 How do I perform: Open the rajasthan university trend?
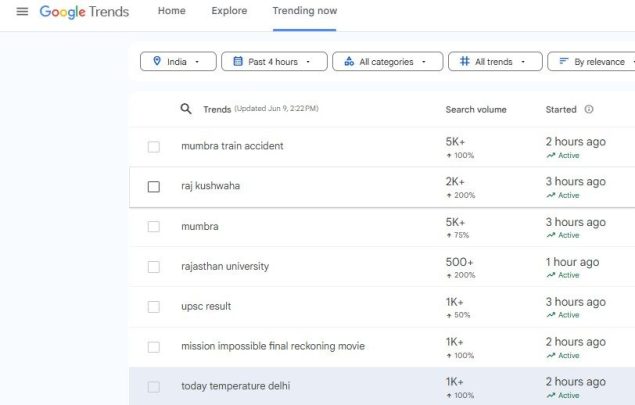coord(225,266)
